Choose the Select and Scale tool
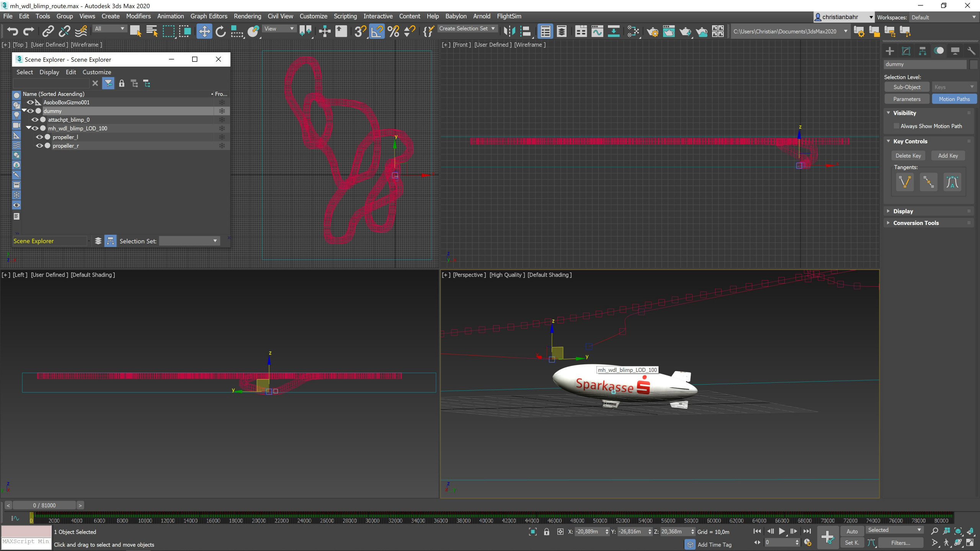The height and width of the screenshot is (551, 980). [237, 31]
